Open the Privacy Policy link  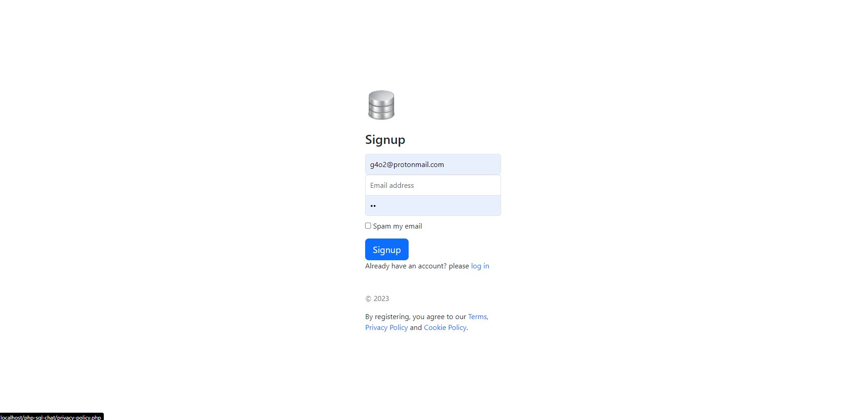(x=386, y=328)
